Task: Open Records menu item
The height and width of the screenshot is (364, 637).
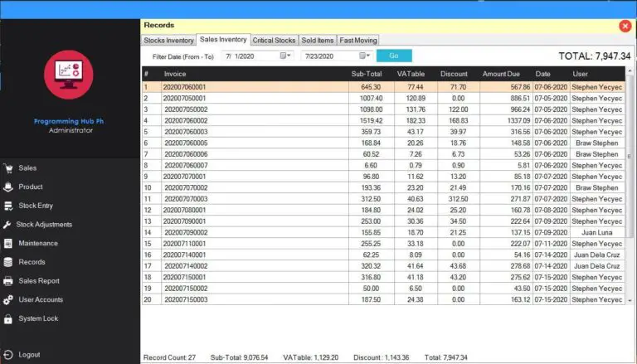Action: click(x=32, y=262)
